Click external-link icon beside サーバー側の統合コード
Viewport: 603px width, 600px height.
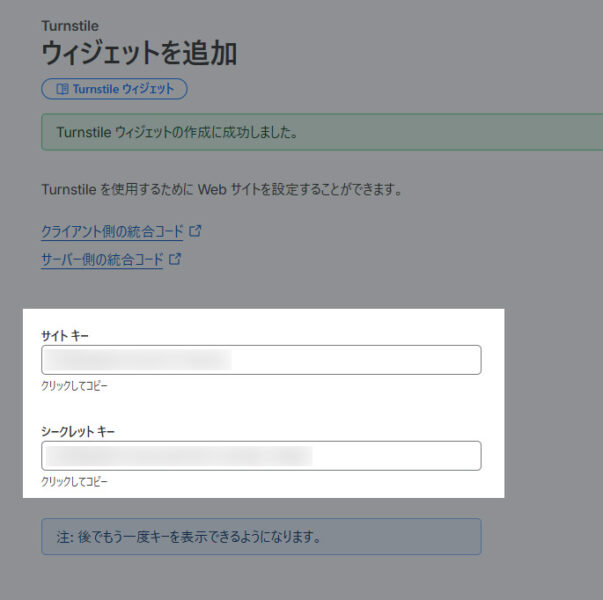(x=175, y=259)
